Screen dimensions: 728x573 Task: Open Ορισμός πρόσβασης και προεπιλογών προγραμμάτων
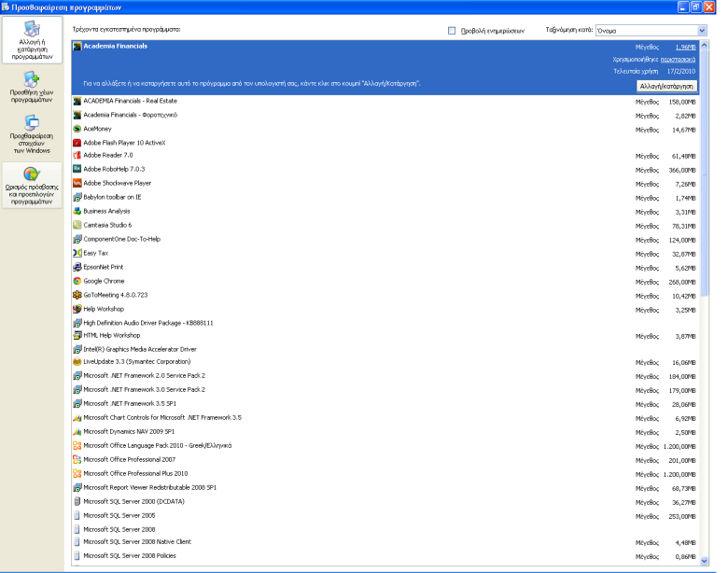click(x=32, y=186)
